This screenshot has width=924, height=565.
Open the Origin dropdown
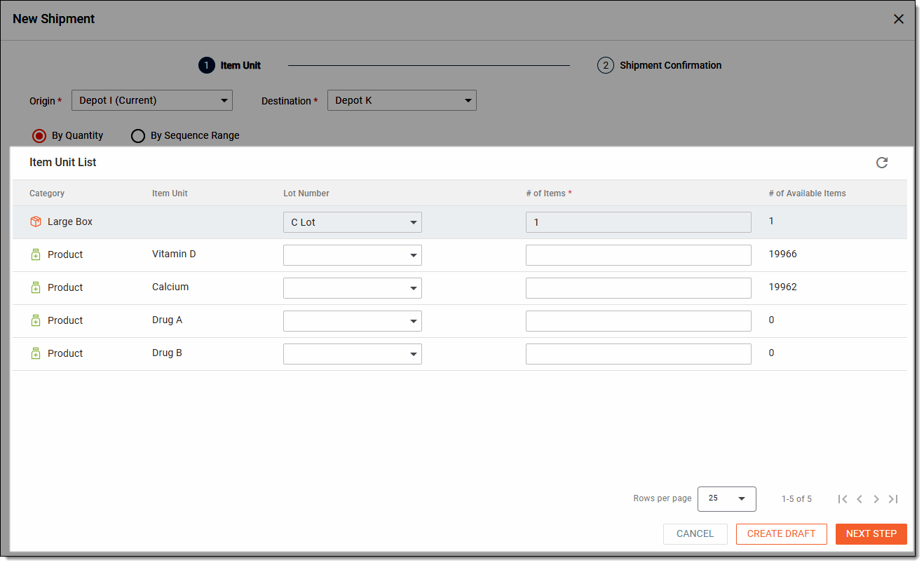click(x=152, y=100)
